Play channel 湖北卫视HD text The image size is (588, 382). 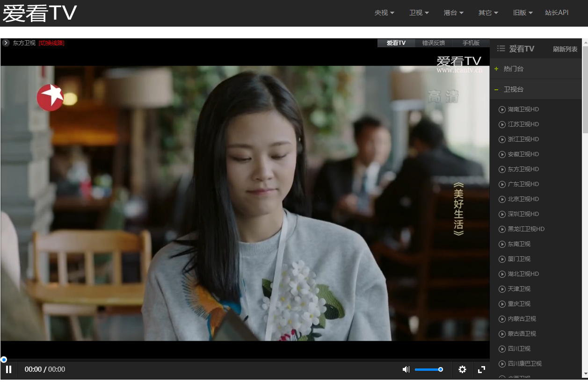click(523, 274)
